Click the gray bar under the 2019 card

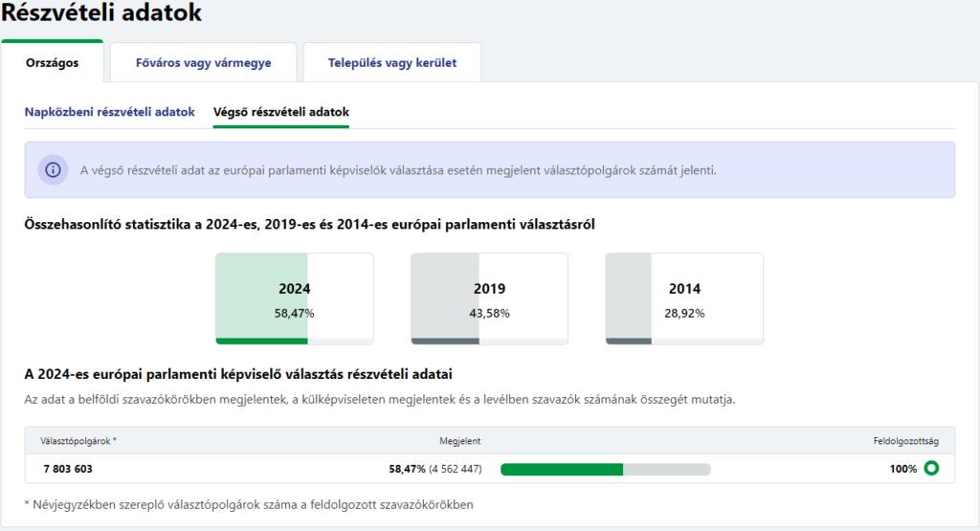point(445,341)
